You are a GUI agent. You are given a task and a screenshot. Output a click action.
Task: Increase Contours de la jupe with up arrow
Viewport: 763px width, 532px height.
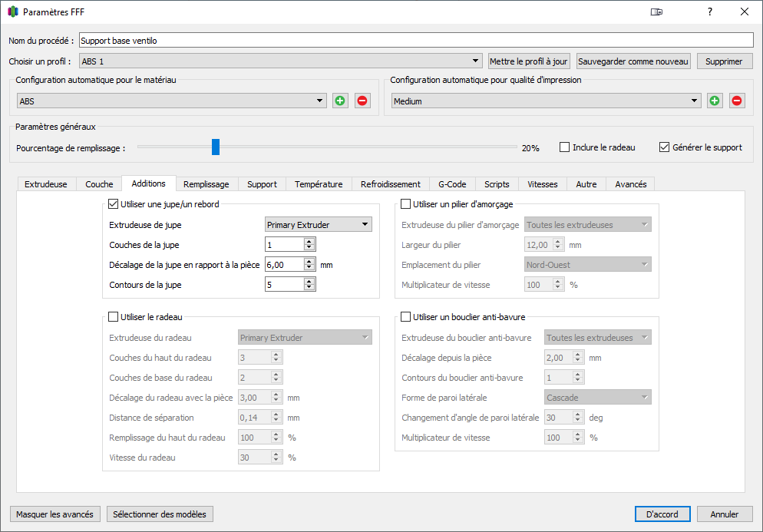click(309, 281)
